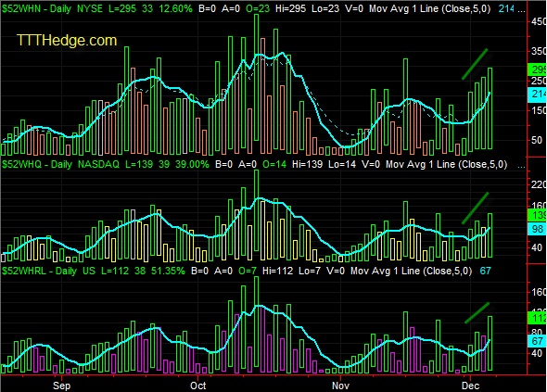Click the TTTHedge.com watermark text
The width and height of the screenshot is (547, 392).
(x=67, y=41)
